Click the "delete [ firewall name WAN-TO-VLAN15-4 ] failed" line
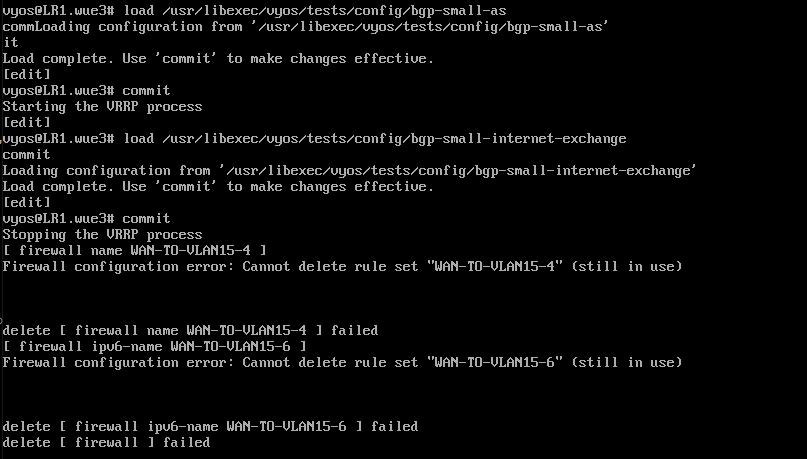 click(190, 330)
